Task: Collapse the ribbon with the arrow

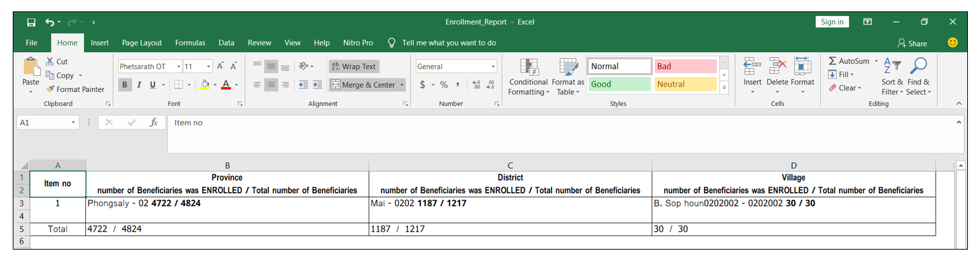Action: point(959,104)
